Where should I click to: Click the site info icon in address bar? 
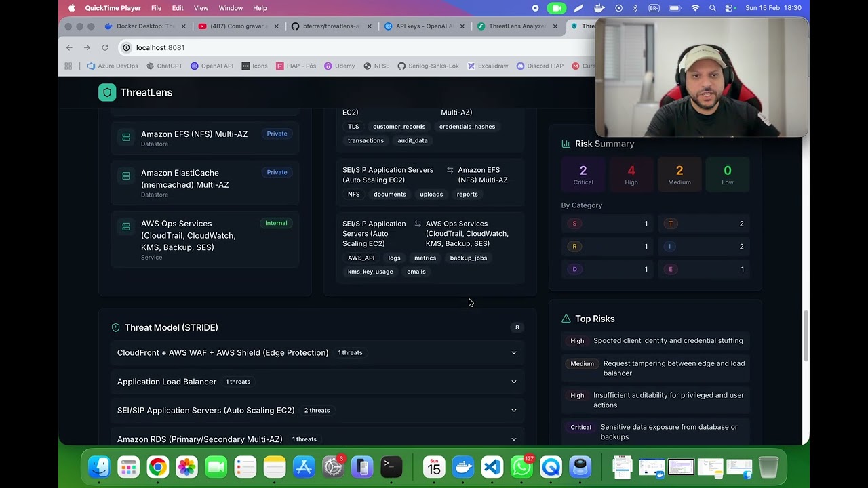click(126, 47)
